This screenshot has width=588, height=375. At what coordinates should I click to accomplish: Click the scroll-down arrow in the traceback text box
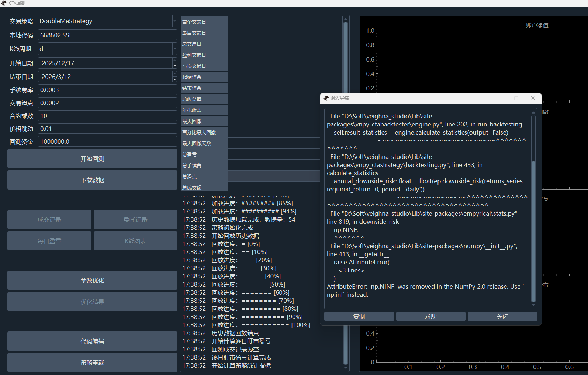(x=533, y=305)
